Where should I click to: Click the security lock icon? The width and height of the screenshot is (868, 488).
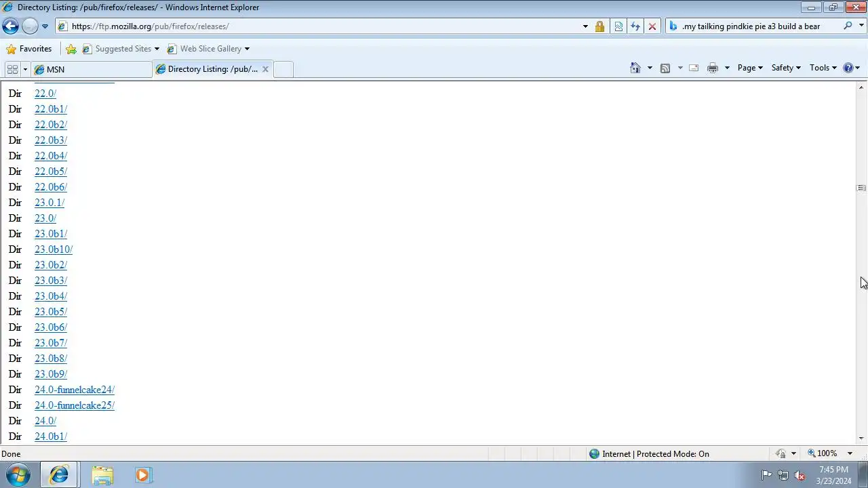(599, 26)
